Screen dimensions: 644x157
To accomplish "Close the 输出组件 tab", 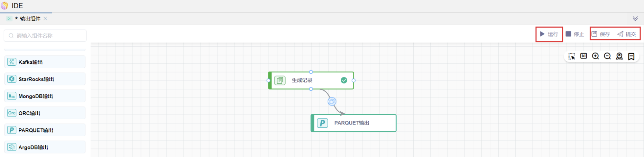I will (45, 19).
